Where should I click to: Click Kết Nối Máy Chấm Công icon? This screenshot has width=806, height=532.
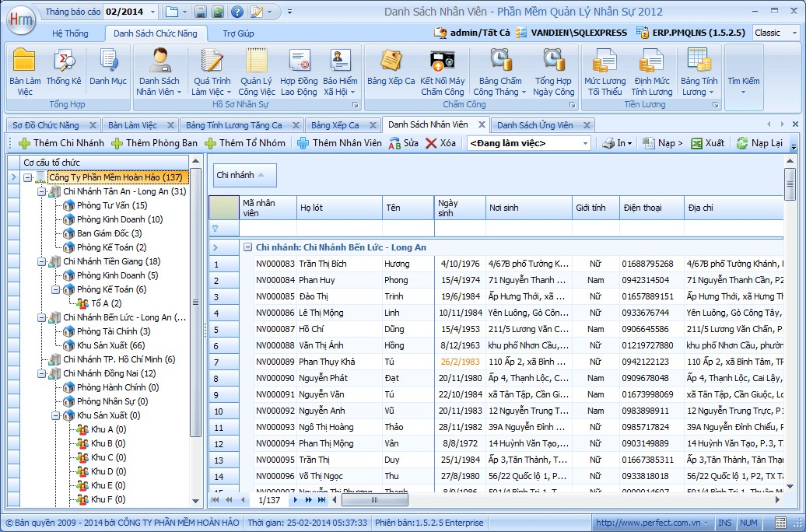[x=442, y=72]
